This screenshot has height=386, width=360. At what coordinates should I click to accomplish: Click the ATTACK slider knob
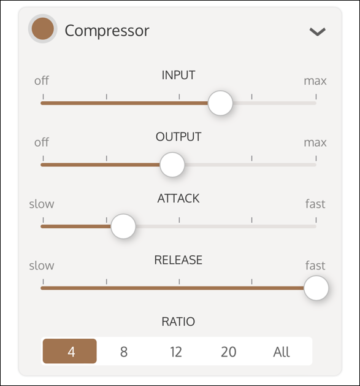[x=123, y=226]
